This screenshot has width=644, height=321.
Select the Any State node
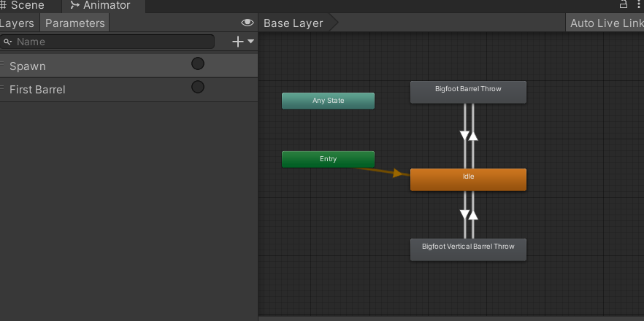[328, 101]
